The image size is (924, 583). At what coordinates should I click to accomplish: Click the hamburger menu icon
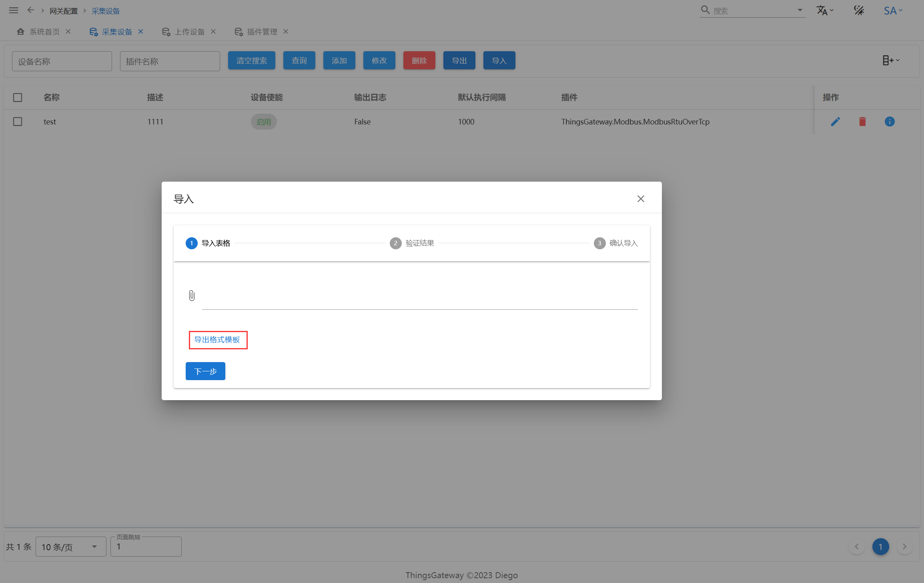pyautogui.click(x=14, y=10)
